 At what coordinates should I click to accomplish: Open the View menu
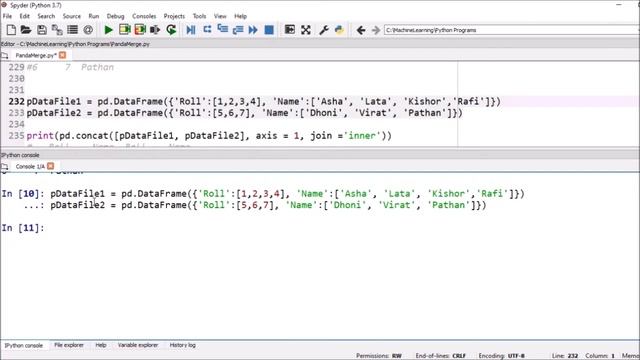coord(220,16)
